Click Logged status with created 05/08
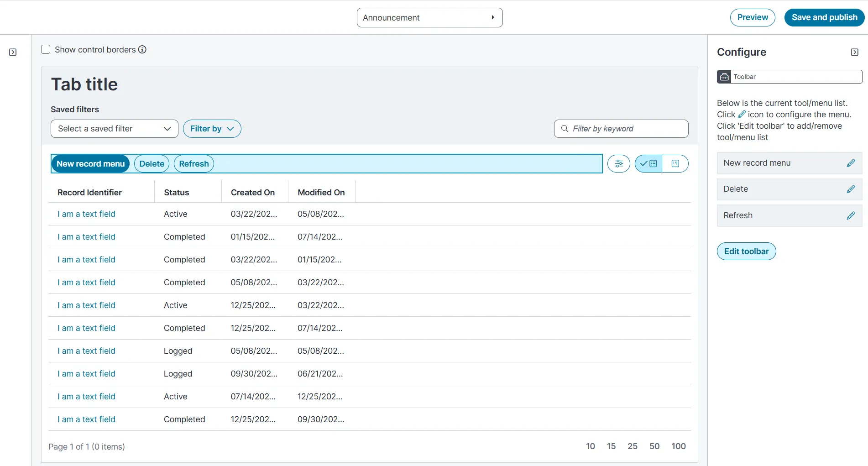The image size is (868, 466). point(178,351)
